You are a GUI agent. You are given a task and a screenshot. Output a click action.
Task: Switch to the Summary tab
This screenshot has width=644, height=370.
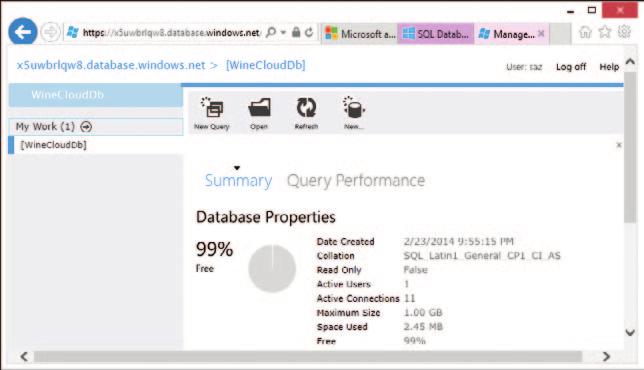pyautogui.click(x=238, y=181)
